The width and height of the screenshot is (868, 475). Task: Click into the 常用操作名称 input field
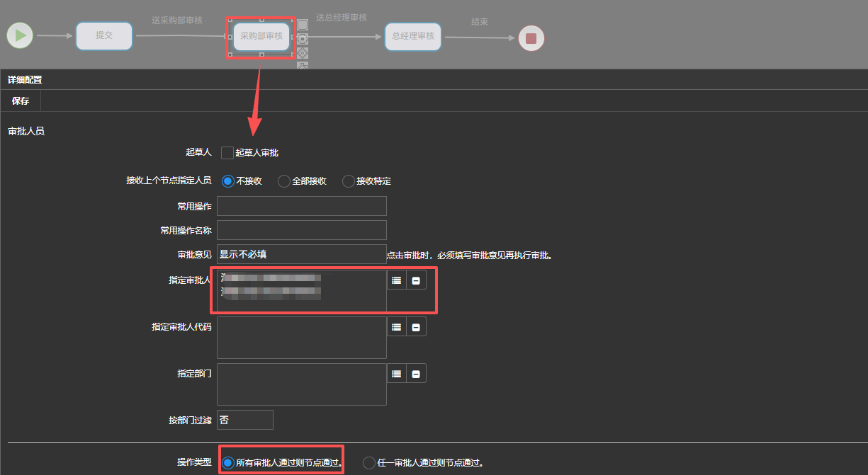(301, 230)
